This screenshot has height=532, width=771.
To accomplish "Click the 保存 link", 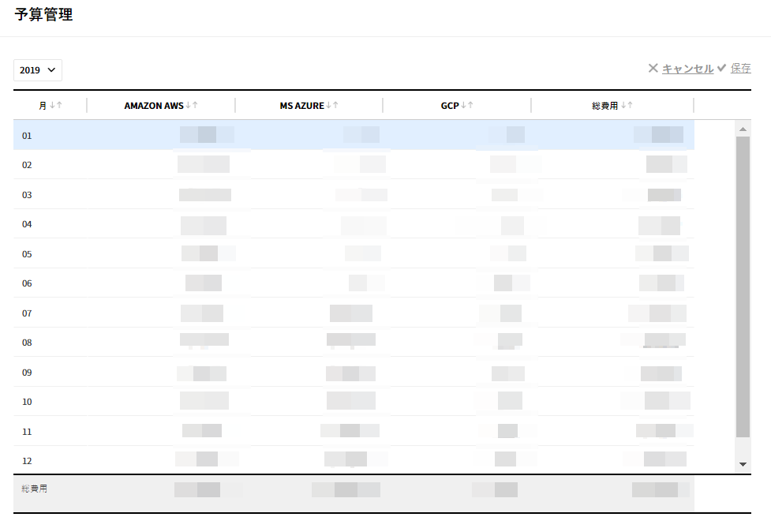I will [x=740, y=69].
